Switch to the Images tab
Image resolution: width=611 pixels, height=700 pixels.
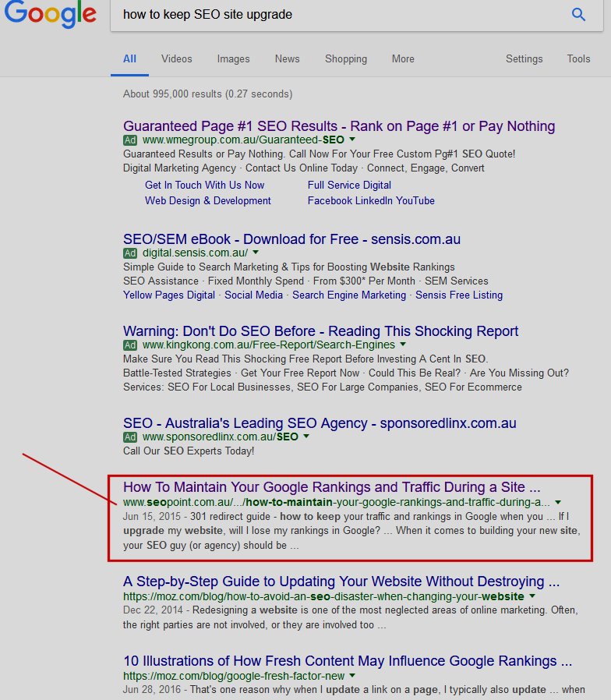click(x=234, y=59)
